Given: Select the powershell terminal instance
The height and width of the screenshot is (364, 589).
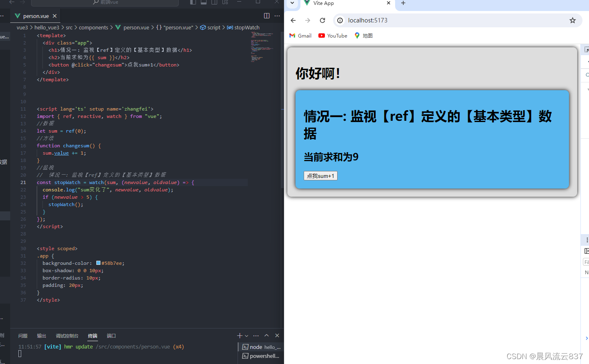Looking at the screenshot, I should [x=261, y=356].
